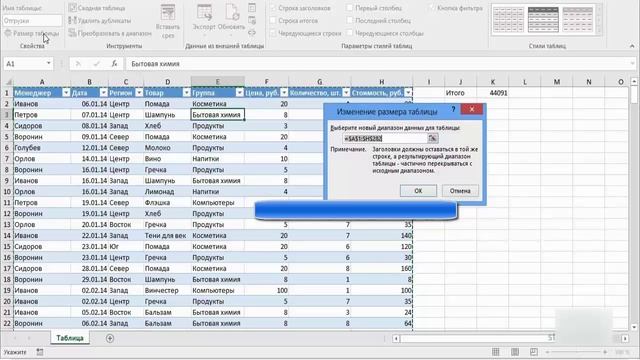The image size is (640, 360).
Task: Click Отмена in the resize table dialog
Action: (460, 191)
